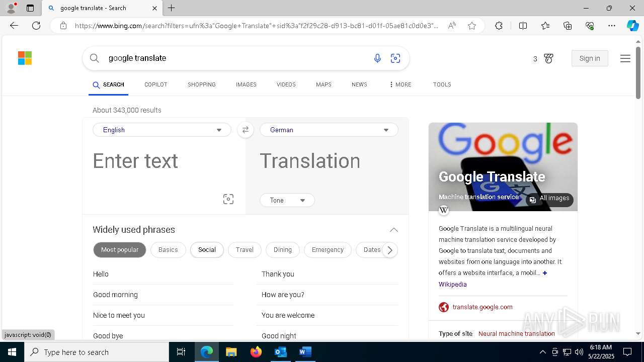Translate the phrase Good morning
Image resolution: width=644 pixels, height=362 pixels.
(x=115, y=295)
